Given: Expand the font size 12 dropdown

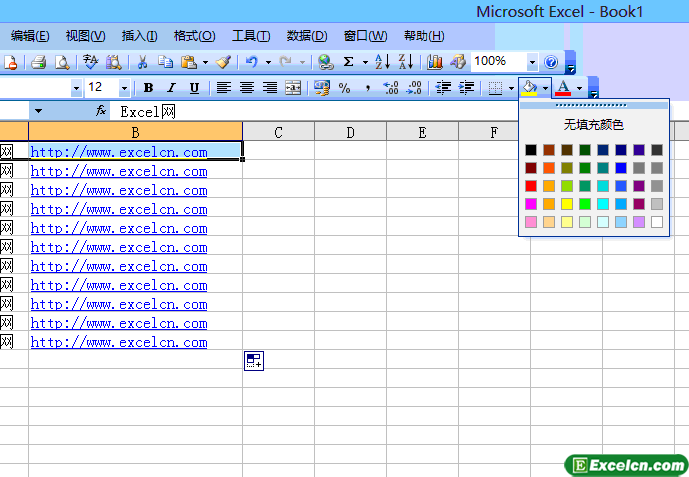Looking at the screenshot, I should (124, 88).
